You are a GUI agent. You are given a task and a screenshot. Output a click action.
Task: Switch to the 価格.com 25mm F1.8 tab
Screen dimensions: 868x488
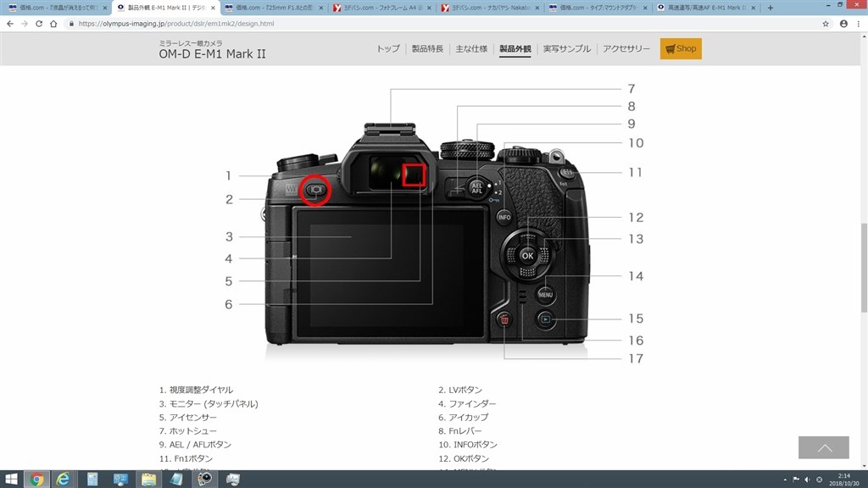click(x=272, y=8)
